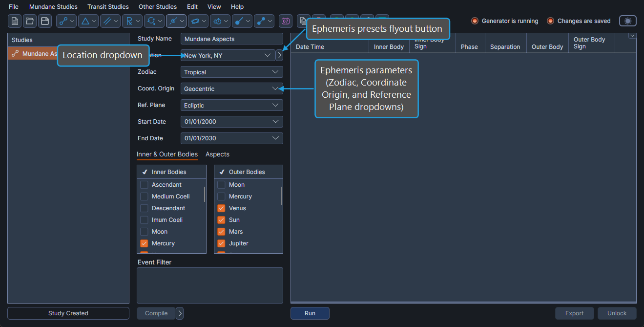The height and width of the screenshot is (327, 644).
Task: Click the parallel lines toolbar icon
Action: pyautogui.click(x=106, y=21)
